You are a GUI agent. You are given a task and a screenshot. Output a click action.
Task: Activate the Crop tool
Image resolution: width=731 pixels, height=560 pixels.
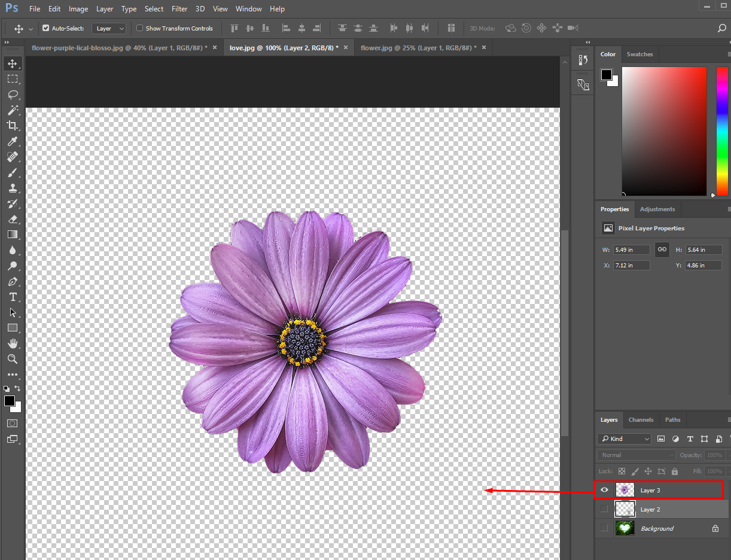coord(13,126)
